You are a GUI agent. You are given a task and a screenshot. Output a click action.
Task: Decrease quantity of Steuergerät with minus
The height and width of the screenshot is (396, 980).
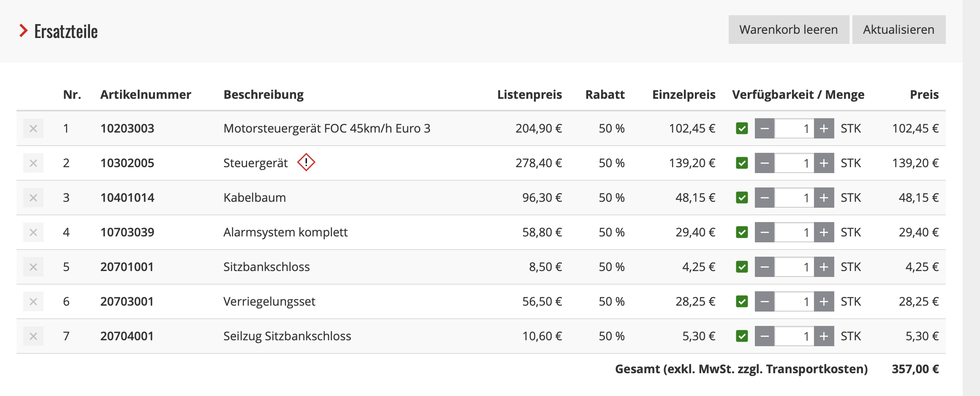[765, 163]
